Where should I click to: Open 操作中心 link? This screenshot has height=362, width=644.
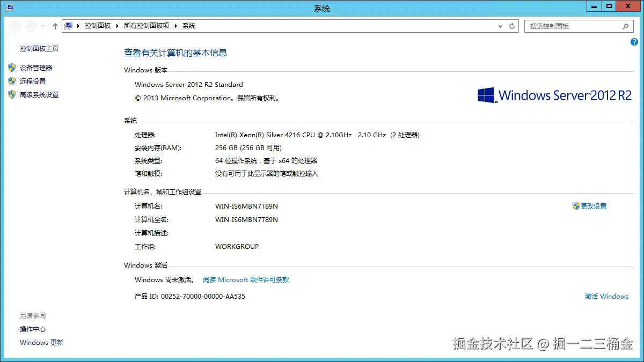pos(33,329)
